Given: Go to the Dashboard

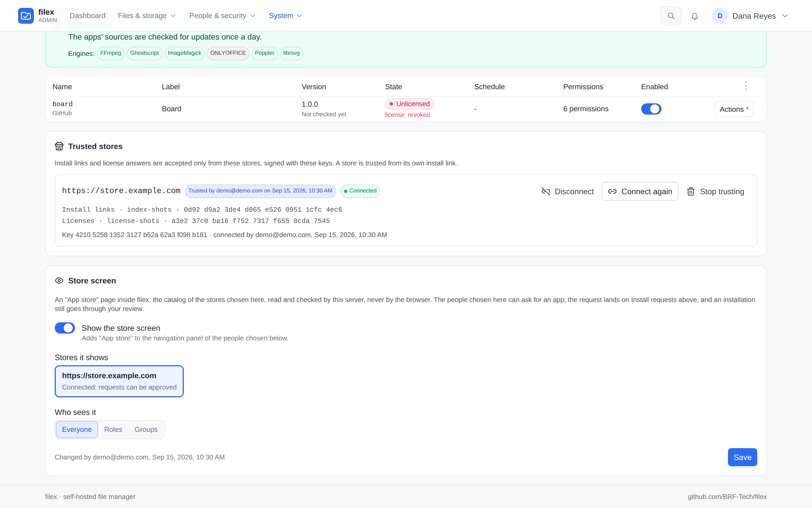Looking at the screenshot, I should pyautogui.click(x=87, y=16).
